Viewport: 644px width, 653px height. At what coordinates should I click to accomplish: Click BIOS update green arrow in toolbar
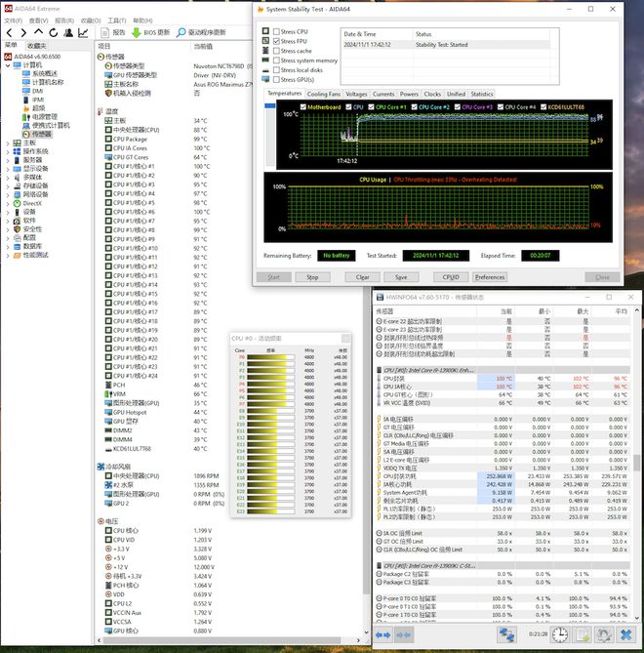pyautogui.click(x=137, y=32)
